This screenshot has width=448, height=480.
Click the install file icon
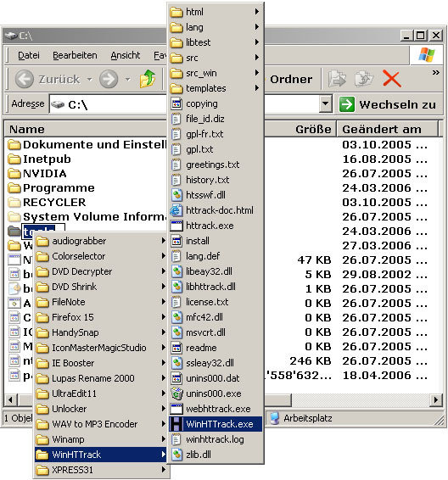click(176, 241)
